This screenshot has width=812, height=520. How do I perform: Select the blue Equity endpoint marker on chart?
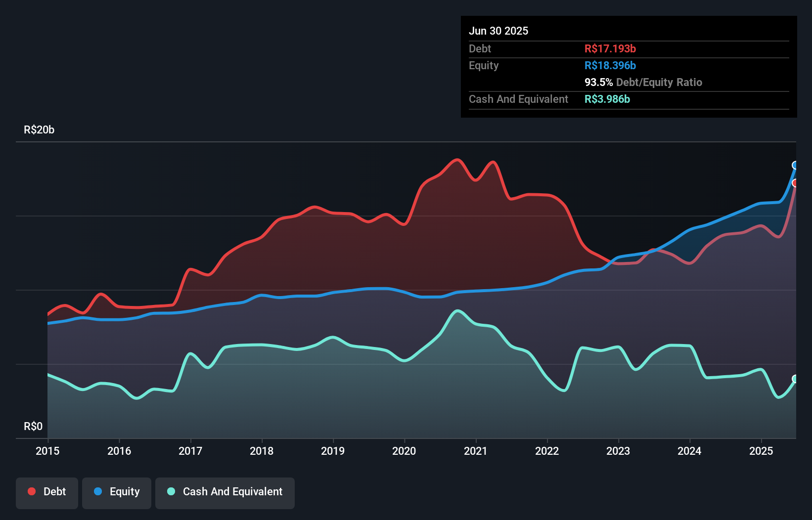click(795, 166)
